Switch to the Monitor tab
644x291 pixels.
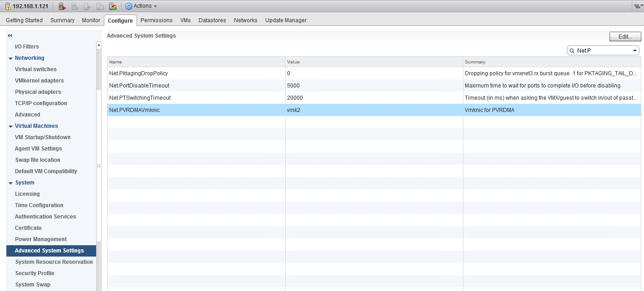91,20
